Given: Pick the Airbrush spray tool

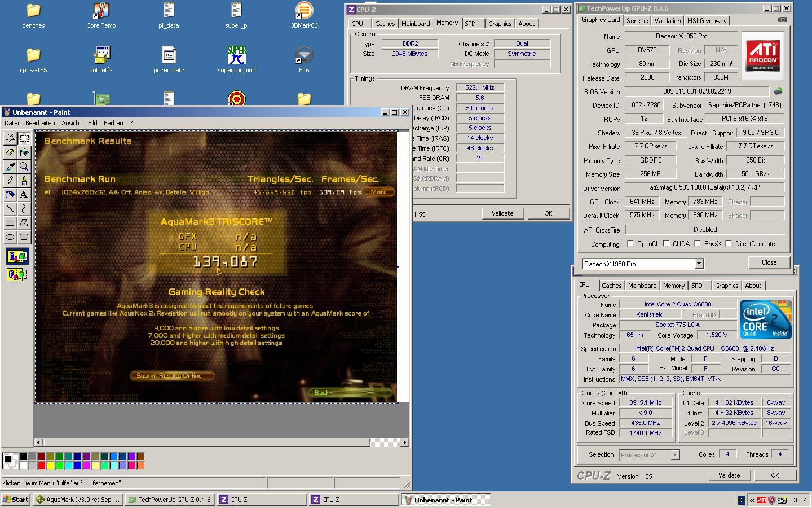Looking at the screenshot, I should 10,195.
